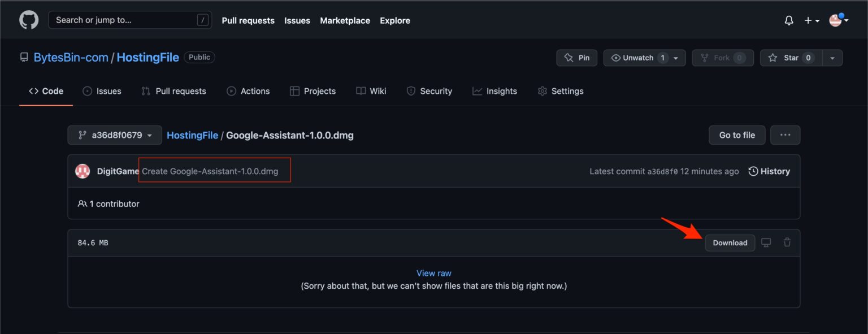Open the Star options dropdown arrow

pos(832,57)
